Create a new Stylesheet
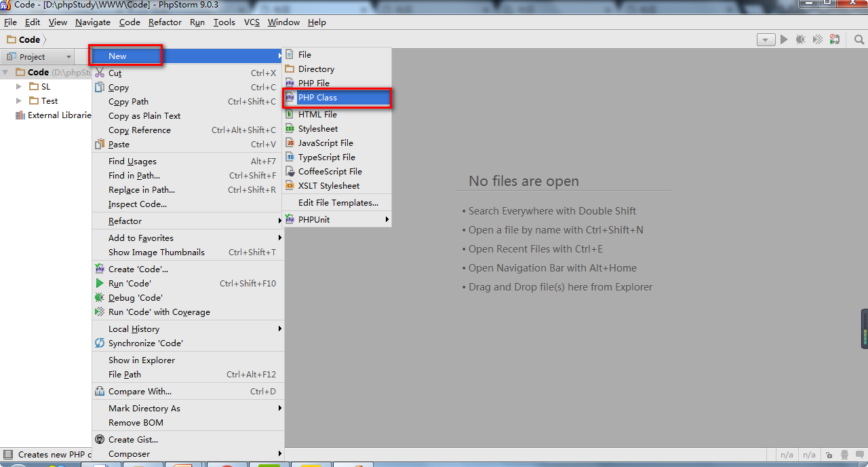Viewport: 868px width, 467px height. click(337, 128)
